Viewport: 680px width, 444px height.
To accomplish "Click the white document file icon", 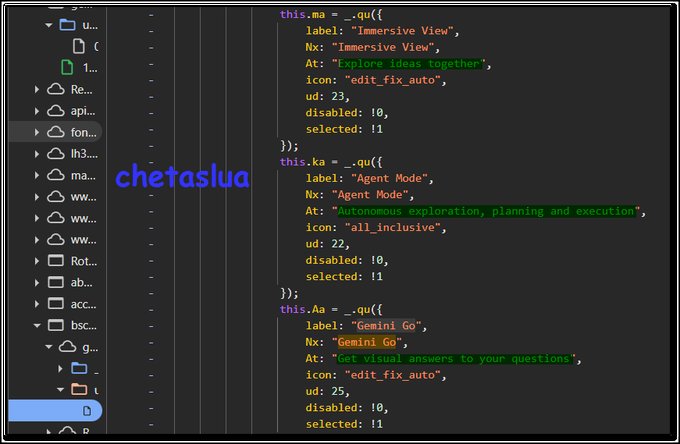I will (x=78, y=46).
